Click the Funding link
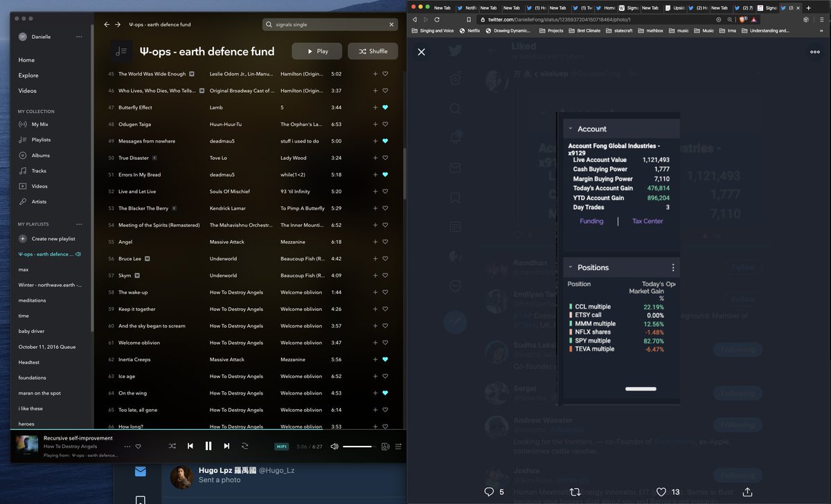The image size is (831, 504). click(591, 222)
